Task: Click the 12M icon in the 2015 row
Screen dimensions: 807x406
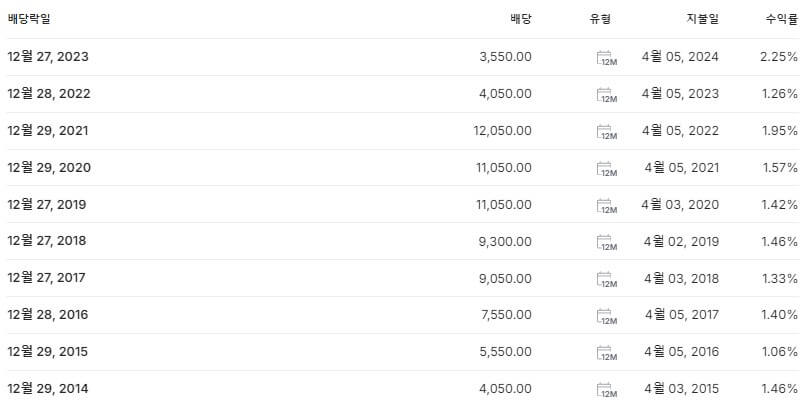Action: tap(607, 352)
